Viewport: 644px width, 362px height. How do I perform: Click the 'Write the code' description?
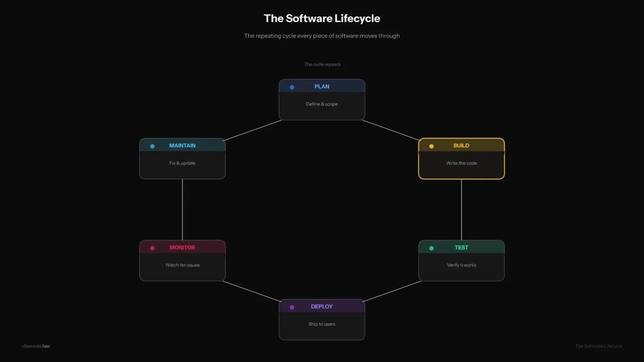tap(461, 163)
